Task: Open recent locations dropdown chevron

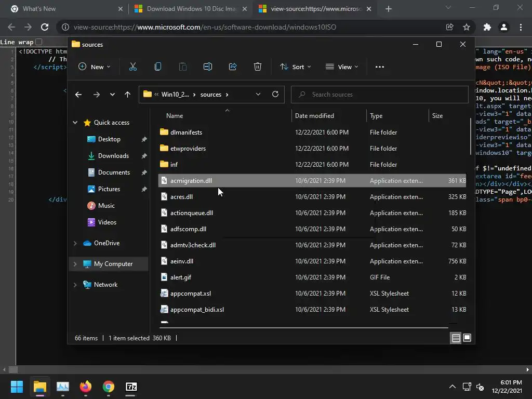Action: tap(112, 95)
